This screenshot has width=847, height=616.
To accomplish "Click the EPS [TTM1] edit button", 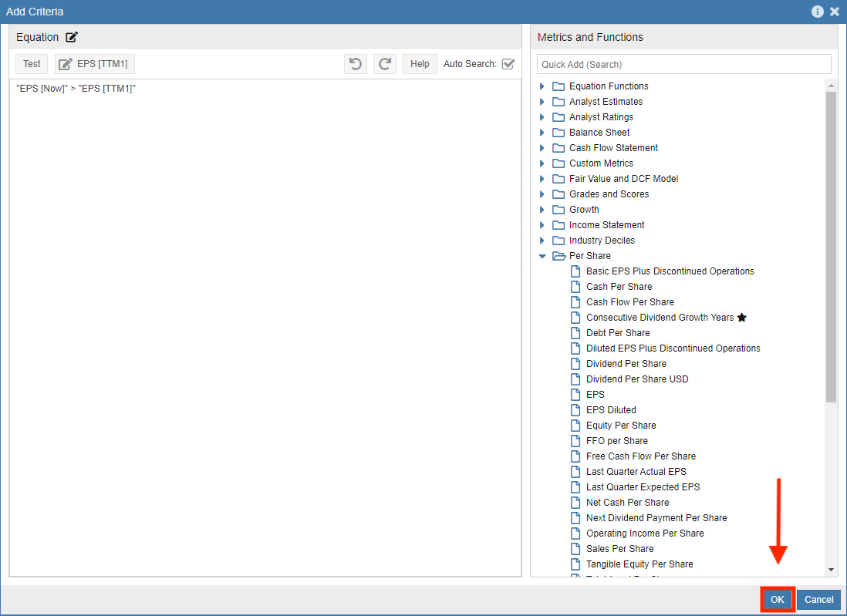I will click(x=95, y=64).
